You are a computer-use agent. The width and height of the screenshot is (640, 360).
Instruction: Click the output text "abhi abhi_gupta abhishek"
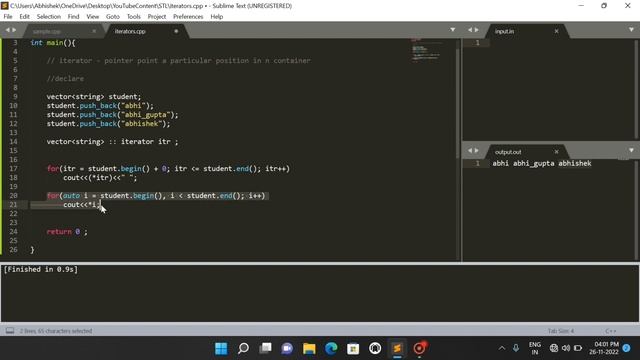click(542, 163)
